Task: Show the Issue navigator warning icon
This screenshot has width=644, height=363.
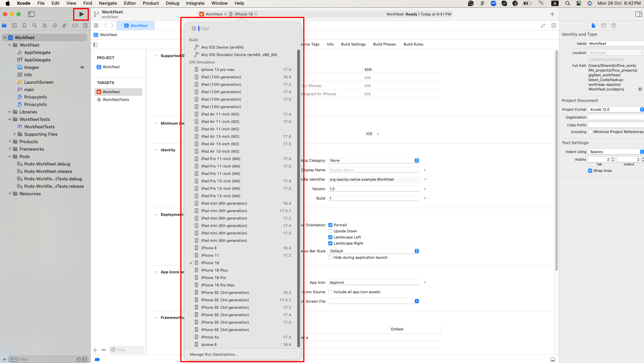Action: (x=44, y=26)
